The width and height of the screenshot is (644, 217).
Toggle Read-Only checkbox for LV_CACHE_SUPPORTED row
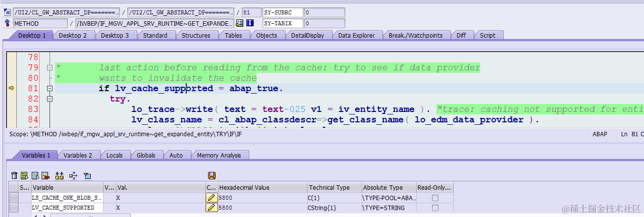(x=435, y=208)
